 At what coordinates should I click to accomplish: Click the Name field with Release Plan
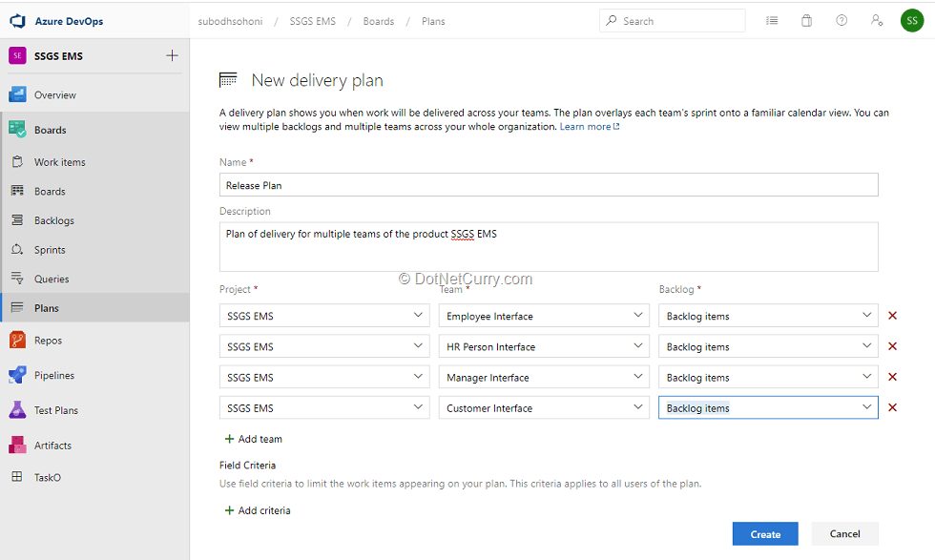coord(549,185)
